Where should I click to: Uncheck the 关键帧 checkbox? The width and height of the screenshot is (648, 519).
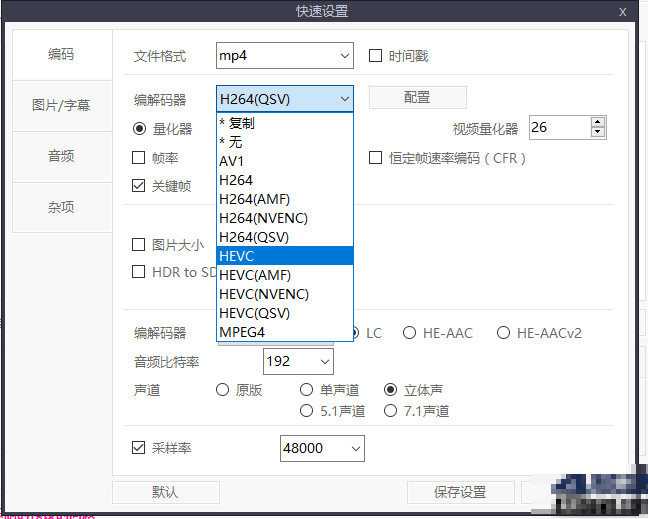138,186
